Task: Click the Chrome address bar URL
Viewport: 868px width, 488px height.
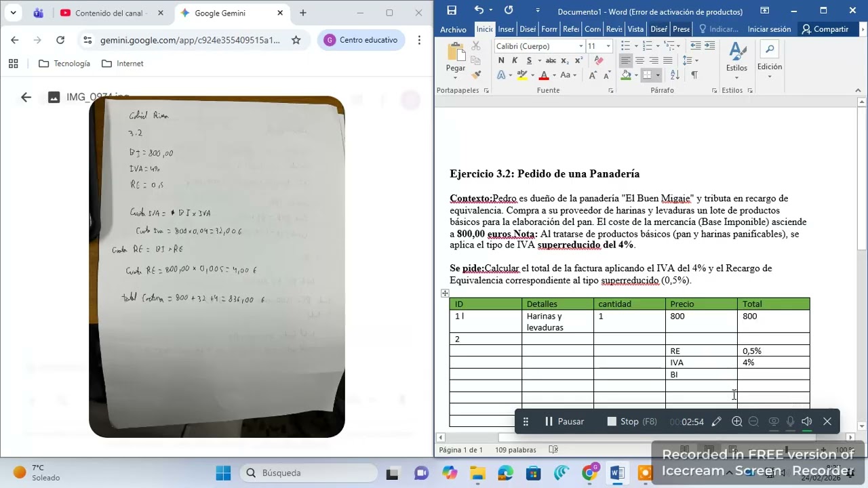Action: (x=190, y=40)
